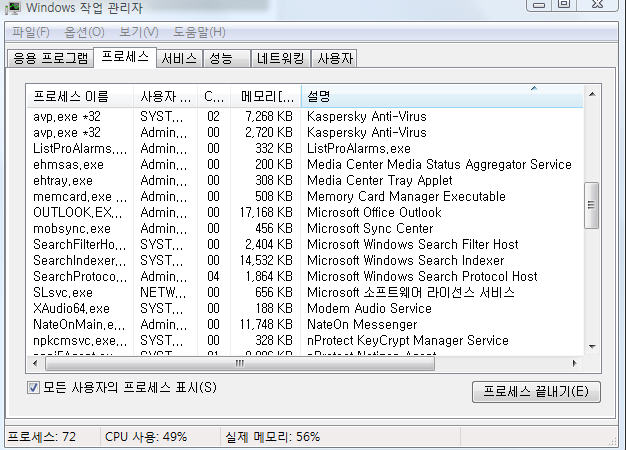Click the vertical scrollbar down arrow
The height and width of the screenshot is (450, 626).
click(592, 347)
